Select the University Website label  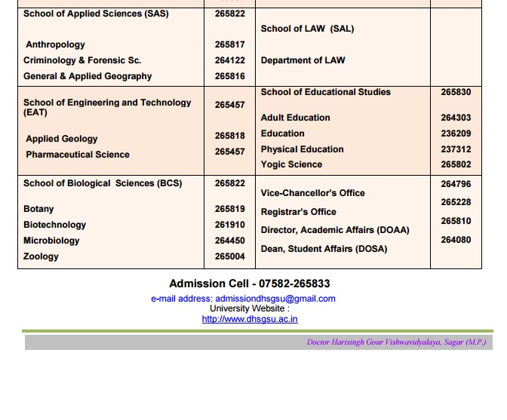[250, 308]
